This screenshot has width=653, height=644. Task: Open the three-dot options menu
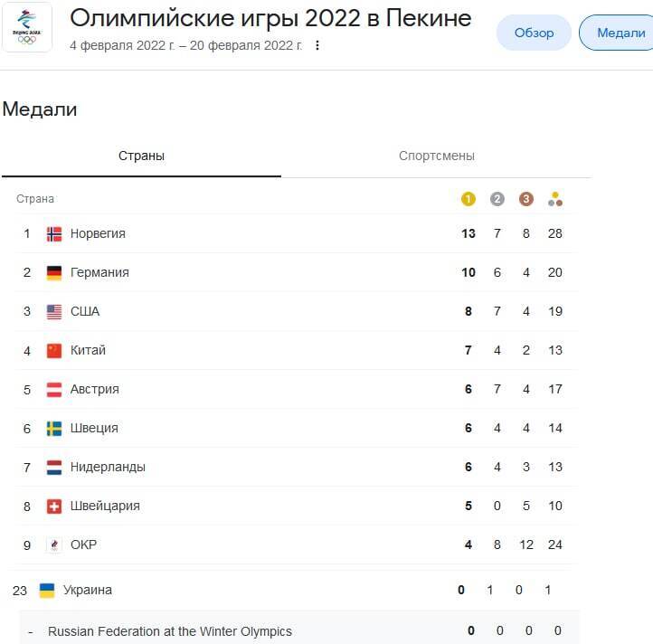coord(317,45)
